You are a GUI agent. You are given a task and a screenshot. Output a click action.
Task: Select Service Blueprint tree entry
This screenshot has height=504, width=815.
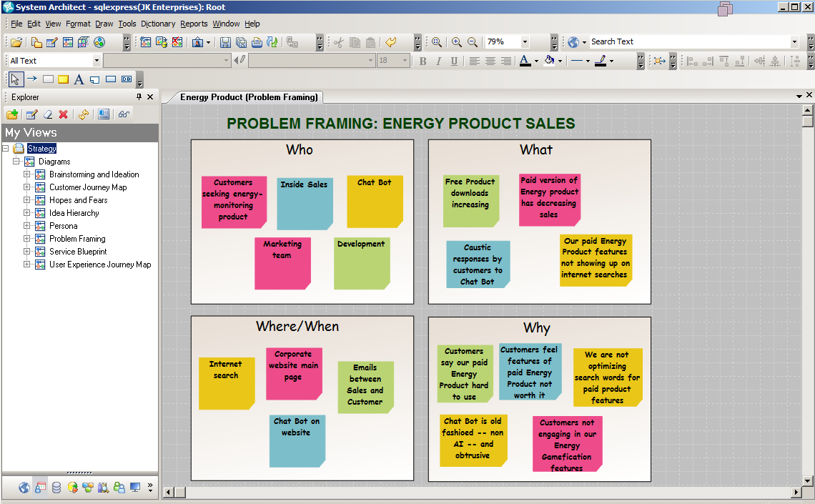[x=78, y=252]
